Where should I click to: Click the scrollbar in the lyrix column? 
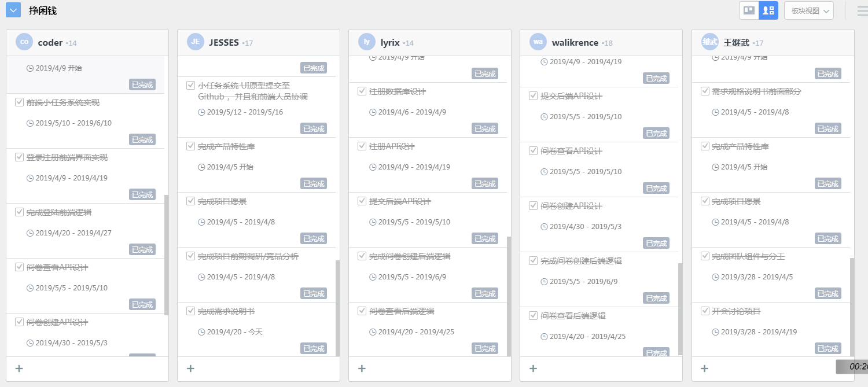[x=509, y=296]
